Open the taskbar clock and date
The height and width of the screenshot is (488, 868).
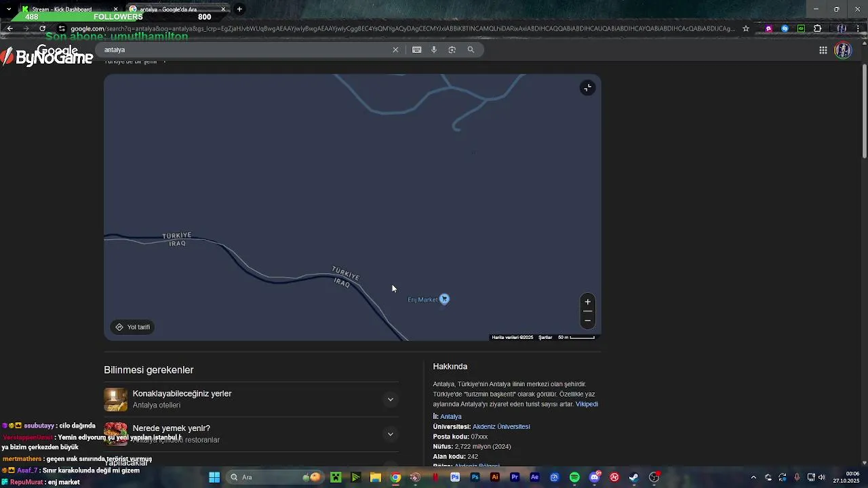[x=846, y=477]
